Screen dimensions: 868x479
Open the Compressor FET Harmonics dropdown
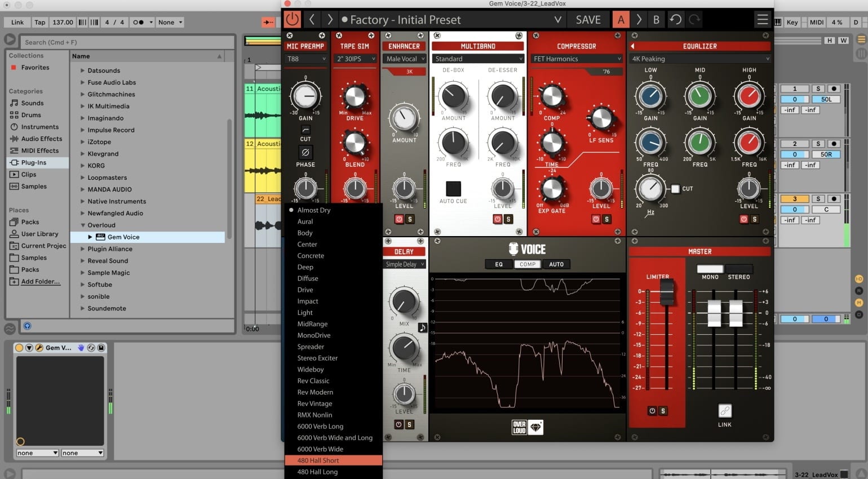(x=577, y=59)
